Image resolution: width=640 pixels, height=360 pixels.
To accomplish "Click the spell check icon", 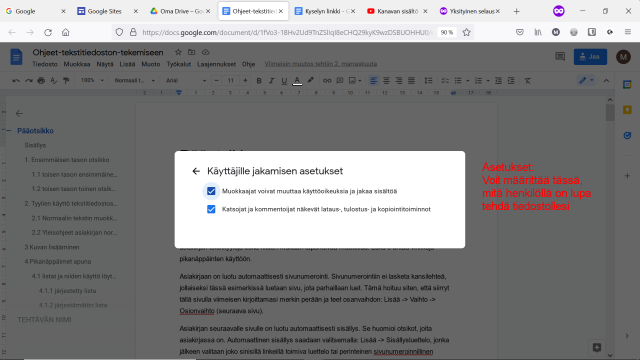I will (53, 81).
